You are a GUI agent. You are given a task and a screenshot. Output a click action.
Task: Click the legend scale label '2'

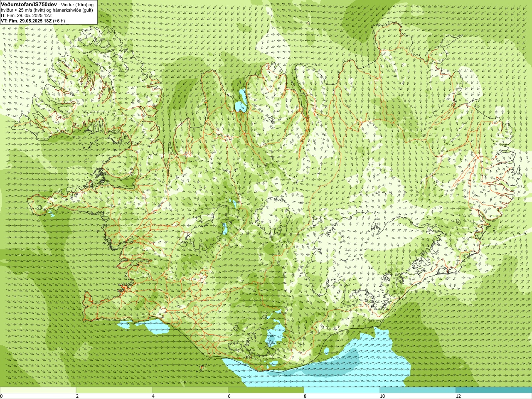click(77, 396)
